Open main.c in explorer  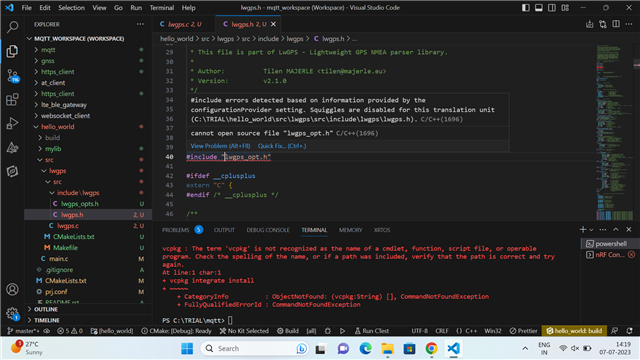tap(58, 259)
